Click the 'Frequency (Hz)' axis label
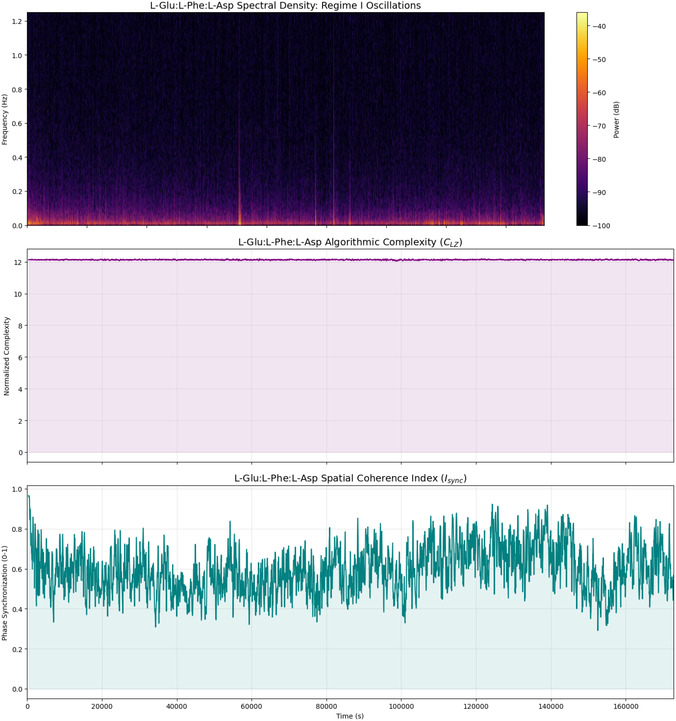Image resolution: width=676 pixels, height=721 pixels. (5, 120)
